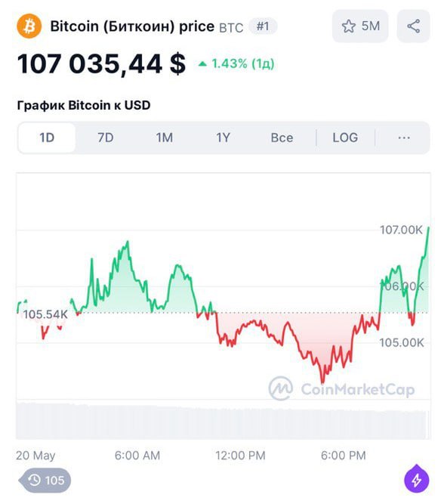Viewport: 447px width, 504px height.
Task: Click the BTC ticker symbol
Action: (x=231, y=28)
